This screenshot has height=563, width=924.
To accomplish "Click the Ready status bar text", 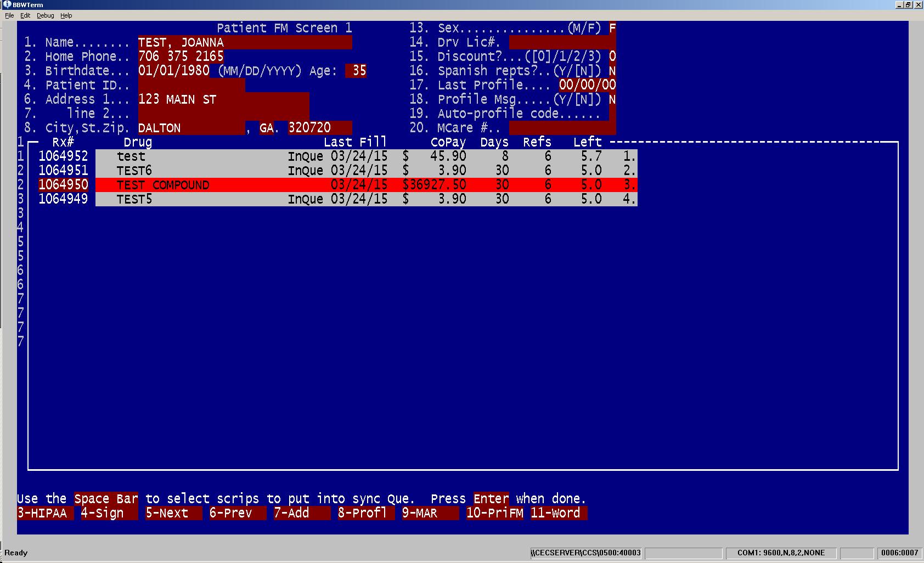I will tap(16, 553).
